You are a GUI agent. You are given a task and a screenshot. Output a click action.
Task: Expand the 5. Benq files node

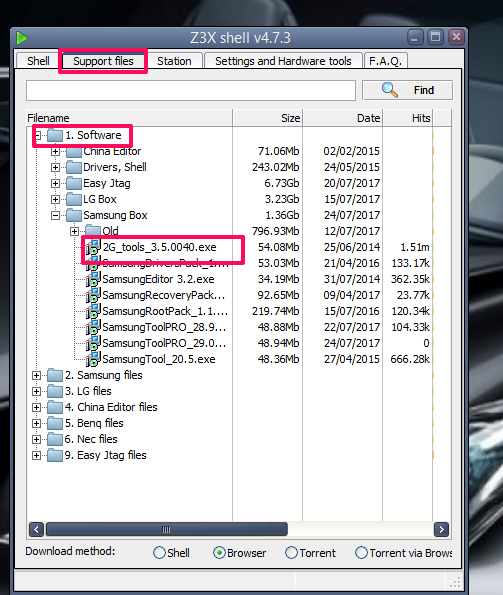[36, 423]
